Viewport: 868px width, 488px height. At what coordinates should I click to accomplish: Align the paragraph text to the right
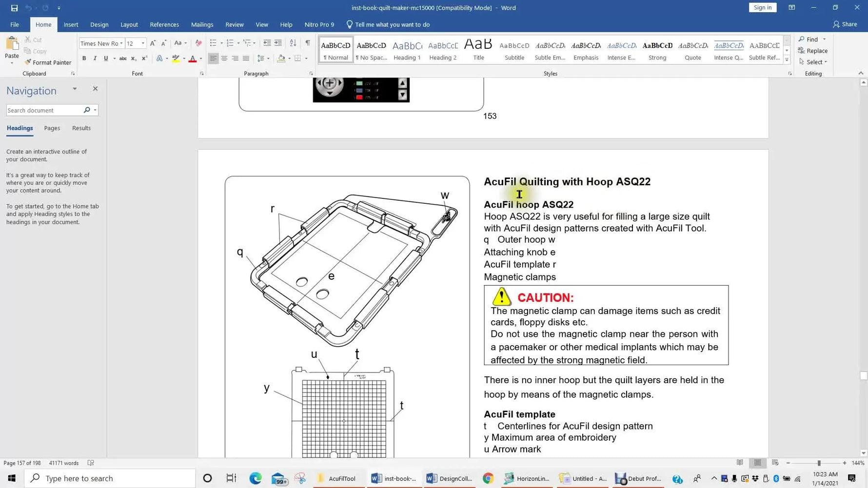(x=235, y=59)
